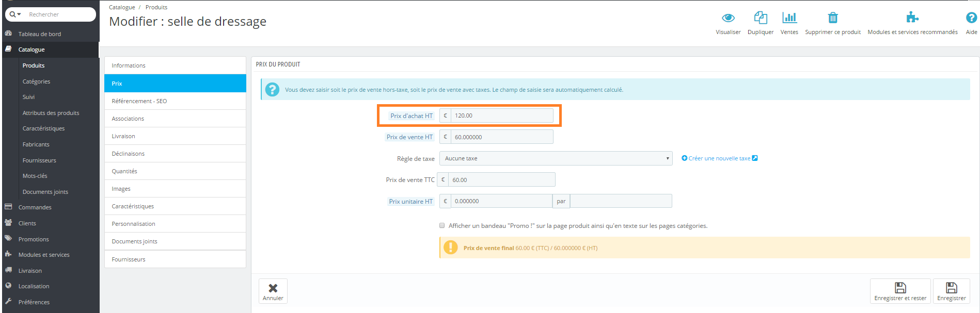
Task: Click the Livraison truck icon
Action: [x=8, y=270]
